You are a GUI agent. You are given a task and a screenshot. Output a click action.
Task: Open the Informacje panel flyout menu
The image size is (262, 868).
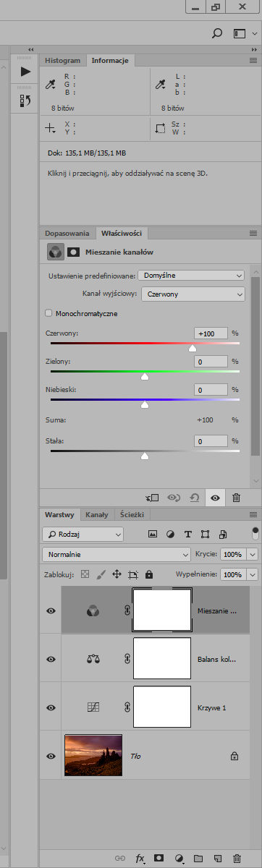click(x=253, y=61)
